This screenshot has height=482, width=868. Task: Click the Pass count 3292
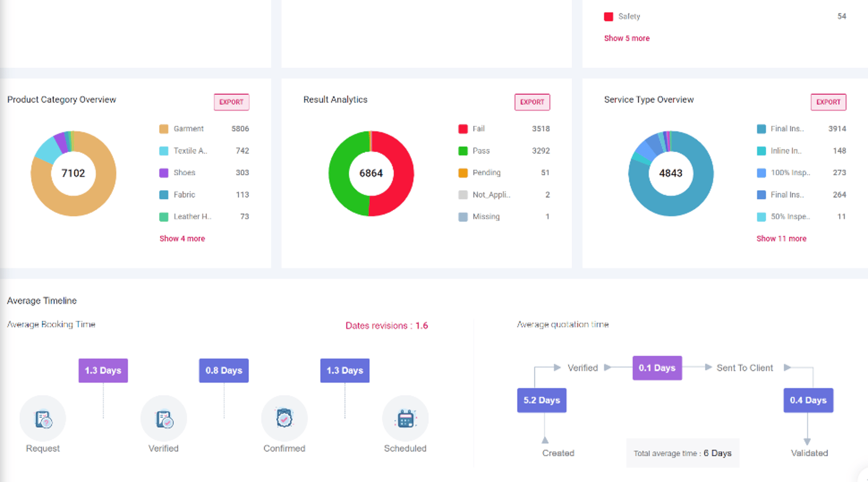click(x=541, y=151)
